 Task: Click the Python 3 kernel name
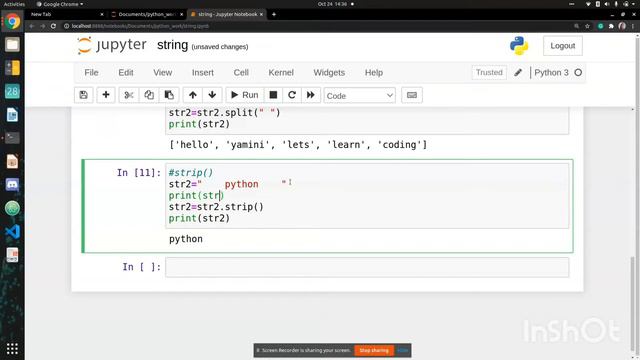click(551, 73)
